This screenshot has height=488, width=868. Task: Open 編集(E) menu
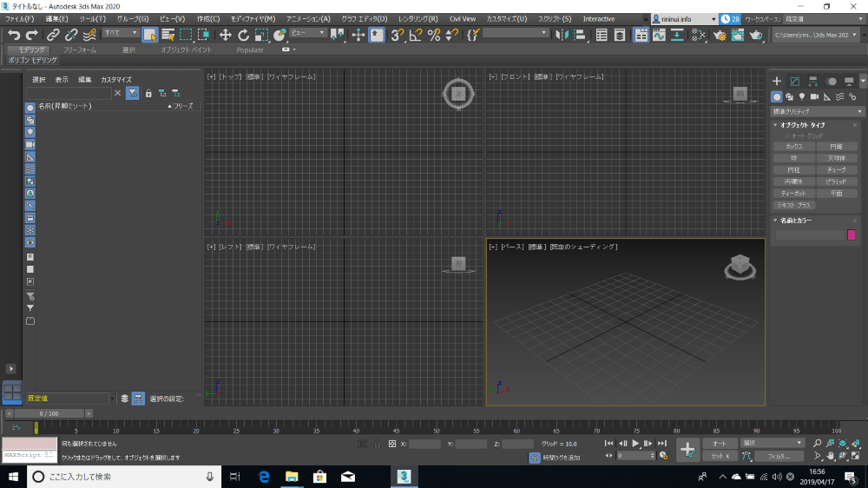(x=56, y=19)
